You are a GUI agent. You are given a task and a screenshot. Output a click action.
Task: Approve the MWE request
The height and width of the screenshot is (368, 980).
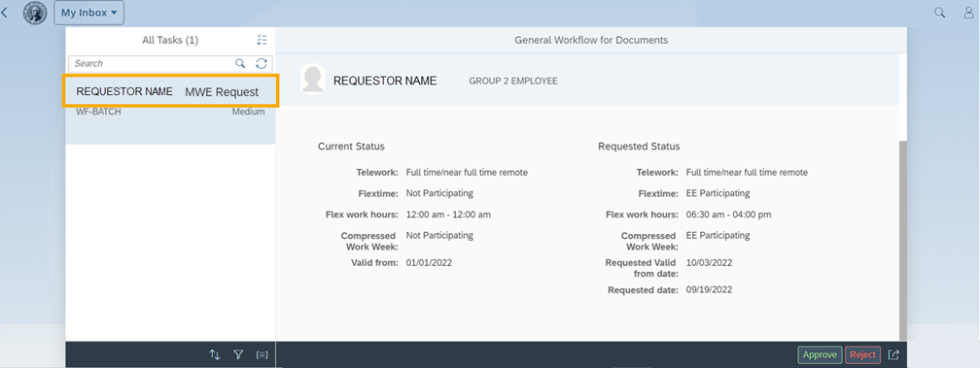tap(820, 355)
